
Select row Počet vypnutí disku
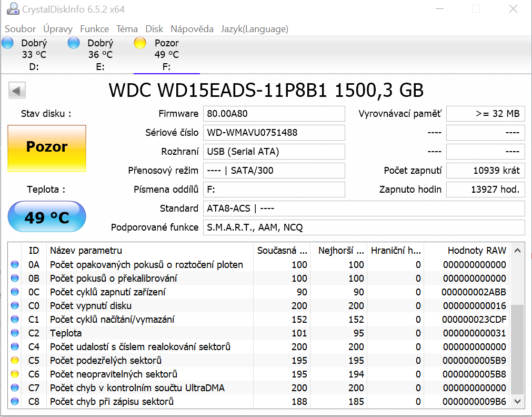(259, 305)
